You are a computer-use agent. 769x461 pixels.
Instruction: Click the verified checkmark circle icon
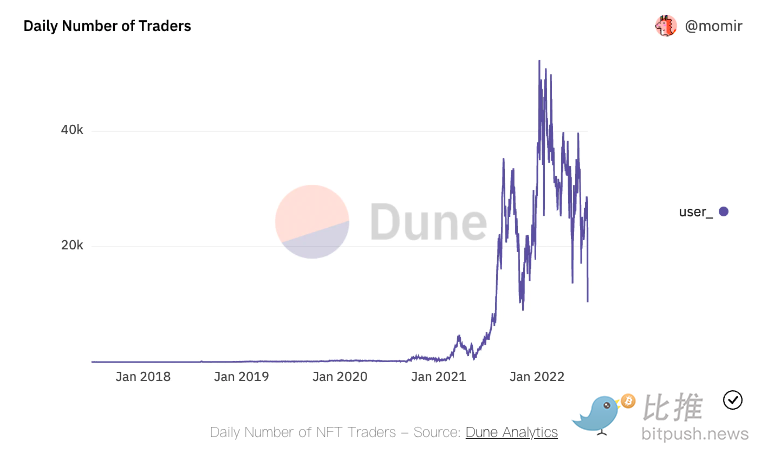(732, 400)
